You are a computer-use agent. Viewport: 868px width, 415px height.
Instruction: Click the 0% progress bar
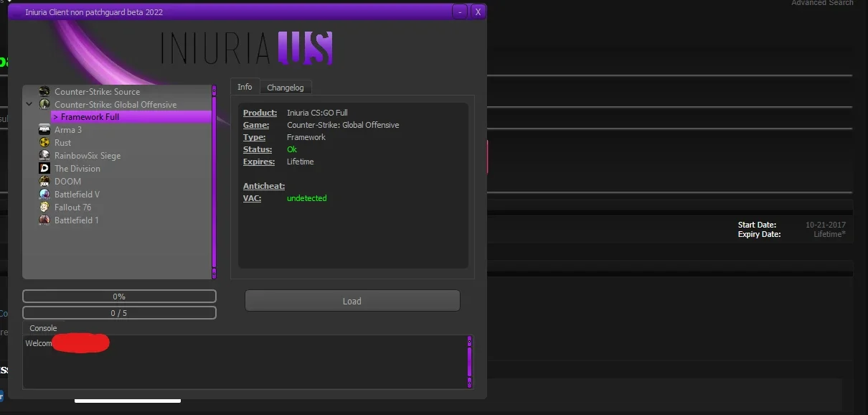119,297
